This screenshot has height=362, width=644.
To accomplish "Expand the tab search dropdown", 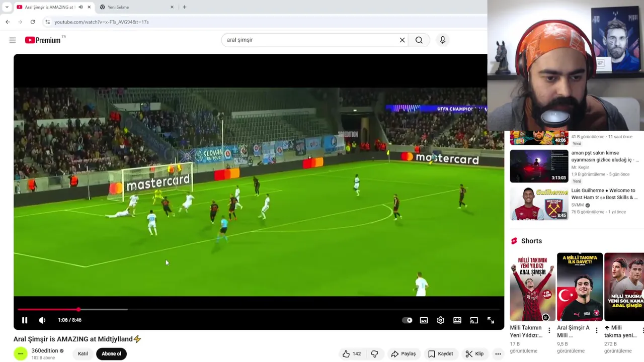I will pos(7,7).
